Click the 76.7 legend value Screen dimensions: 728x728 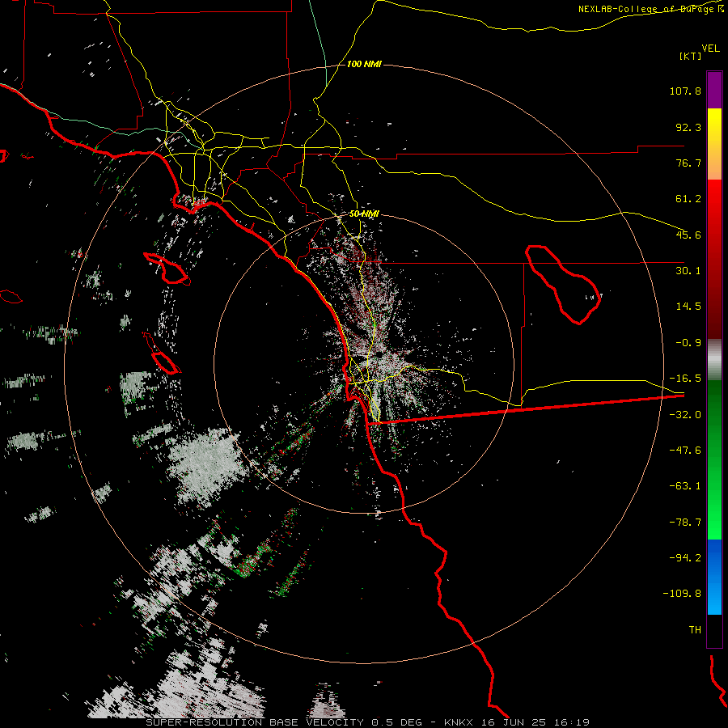pyautogui.click(x=688, y=163)
